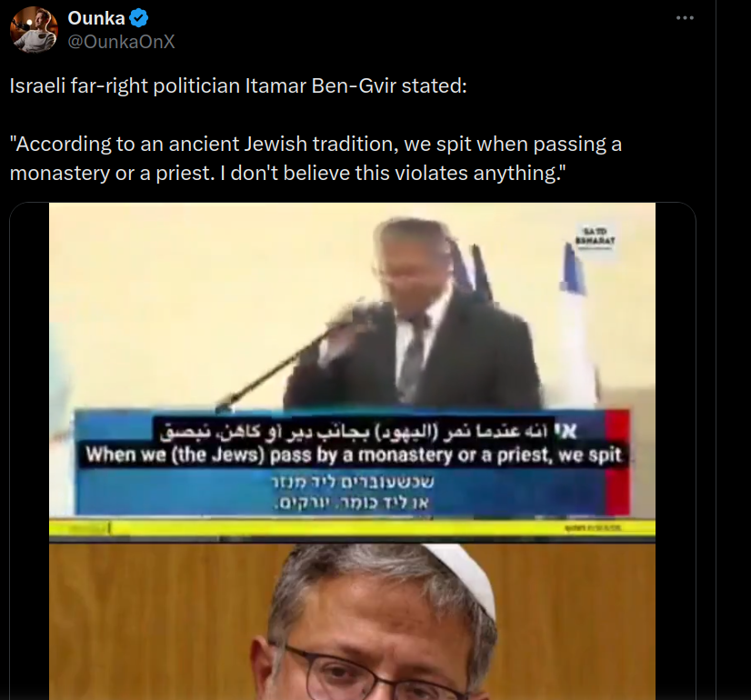The image size is (751, 700).
Task: Open the Ounka display name link
Action: tap(96, 18)
